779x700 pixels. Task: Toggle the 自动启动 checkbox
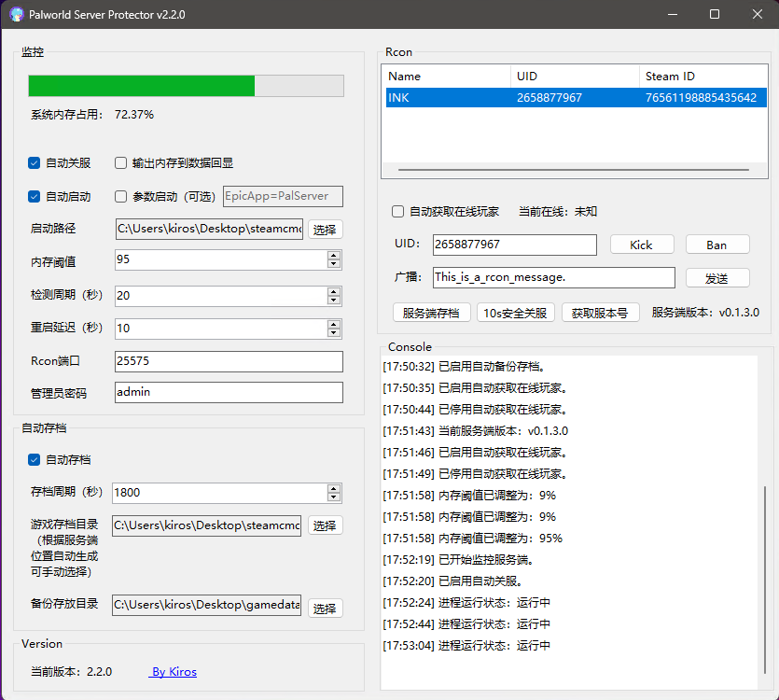tap(34, 196)
